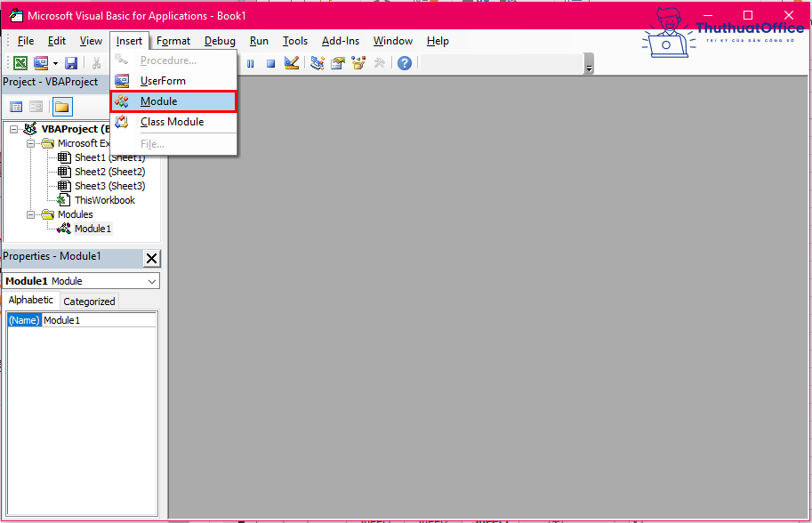
Task: Select the View Code icon in Project Explorer
Action: click(x=15, y=106)
